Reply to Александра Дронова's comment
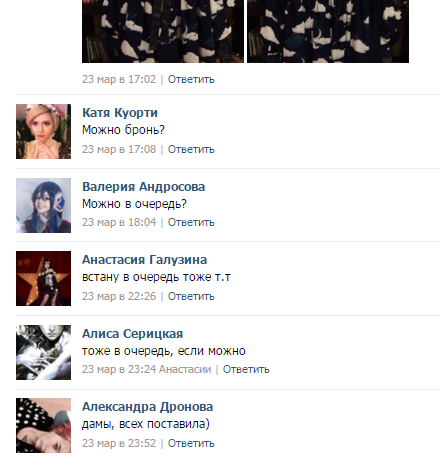440x469 pixels. 191,443
